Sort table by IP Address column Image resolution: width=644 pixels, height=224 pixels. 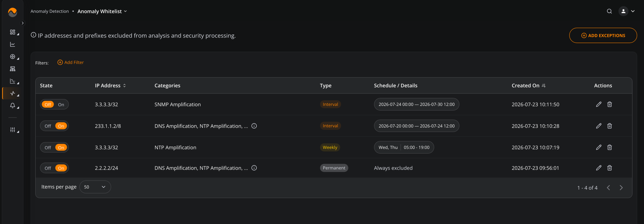pyautogui.click(x=110, y=85)
